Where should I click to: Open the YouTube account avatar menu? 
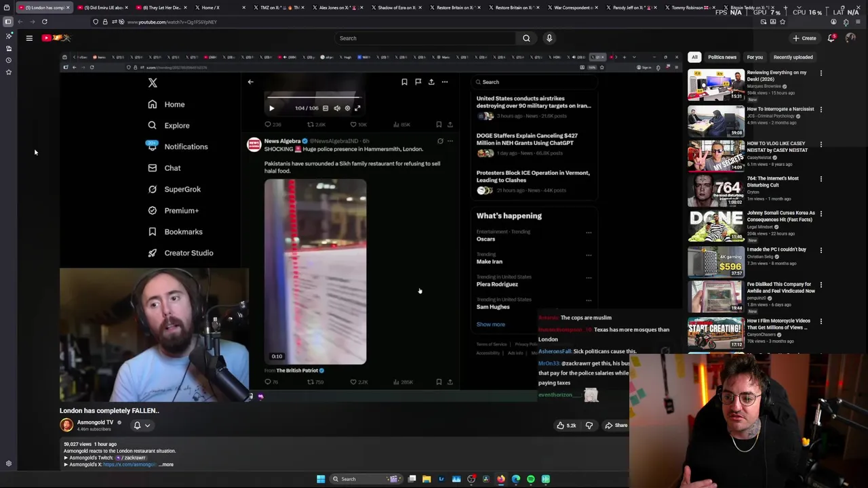(x=850, y=38)
